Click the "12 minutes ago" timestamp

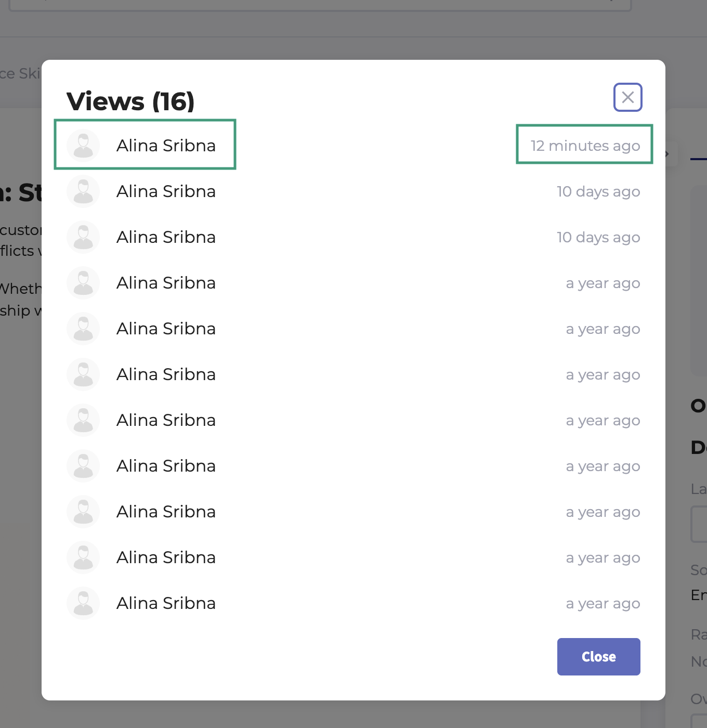click(x=585, y=146)
